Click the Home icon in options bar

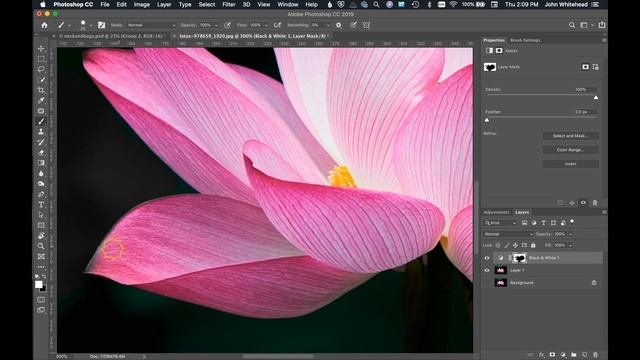pos(44,25)
